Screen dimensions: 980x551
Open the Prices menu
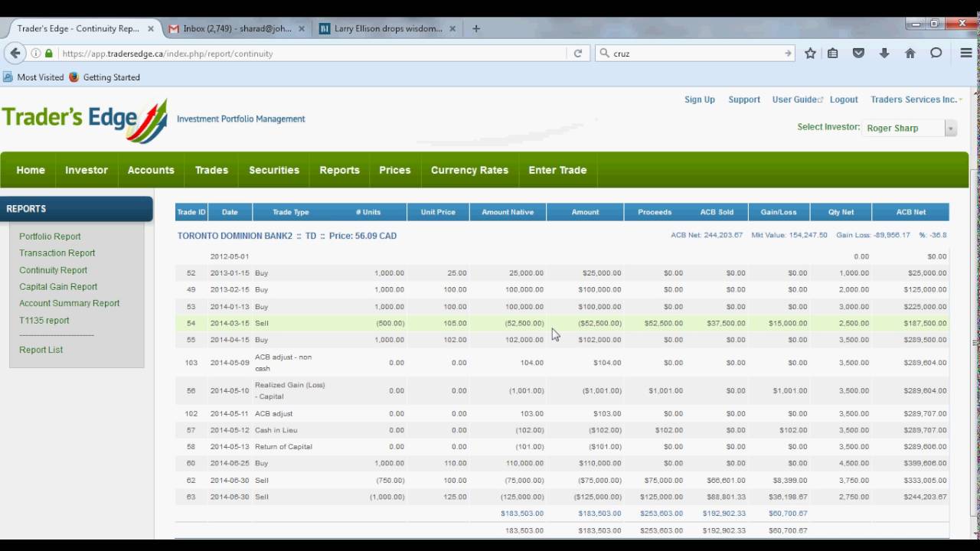395,170
